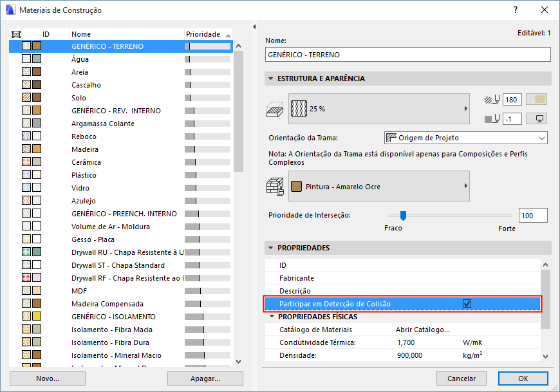
Task: Open the Pintura - Amarelo Ocre surface selector
Action: click(x=379, y=186)
